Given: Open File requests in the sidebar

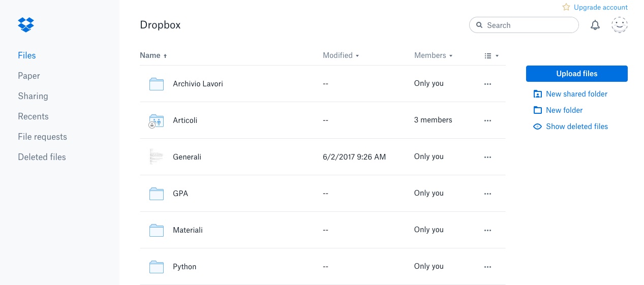Looking at the screenshot, I should pyautogui.click(x=42, y=137).
